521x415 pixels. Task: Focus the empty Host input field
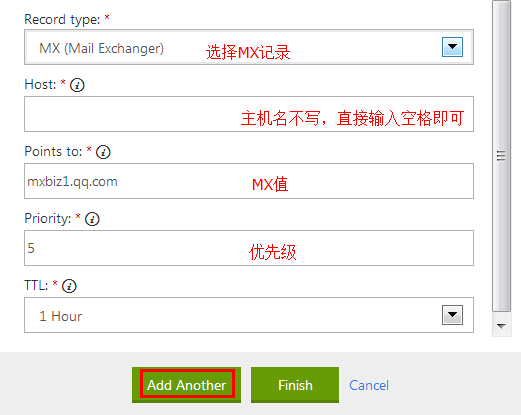click(249, 114)
